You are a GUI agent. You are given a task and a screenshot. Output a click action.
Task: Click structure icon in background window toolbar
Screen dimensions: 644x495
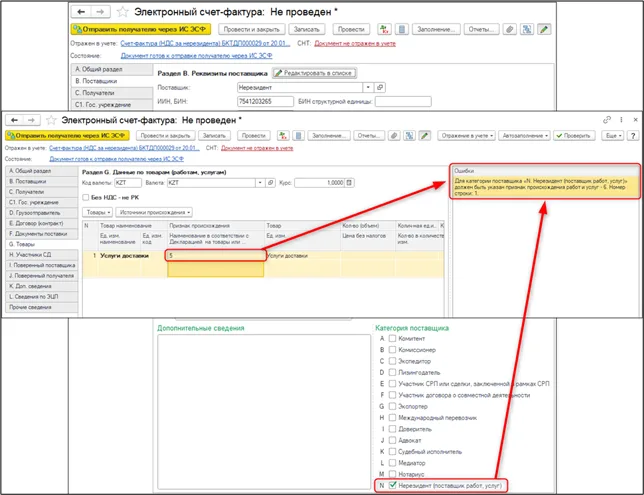coord(527,29)
